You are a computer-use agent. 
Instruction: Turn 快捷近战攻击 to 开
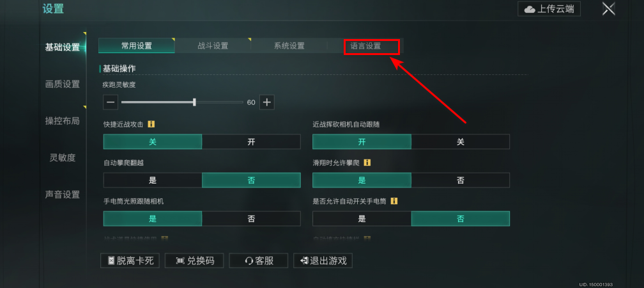point(251,141)
